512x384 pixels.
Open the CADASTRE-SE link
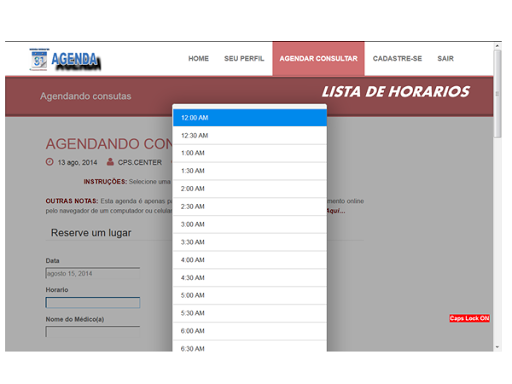point(397,59)
